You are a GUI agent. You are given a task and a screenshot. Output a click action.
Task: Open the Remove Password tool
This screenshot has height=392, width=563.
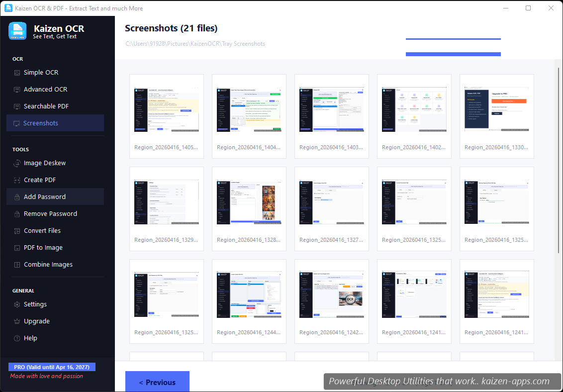tap(49, 213)
